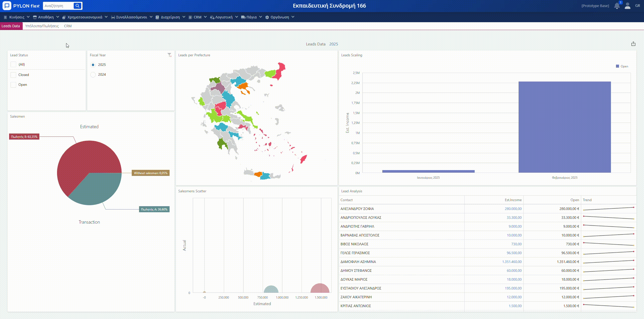Image resolution: width=644 pixels, height=319 pixels.
Task: Click the Πάγια truck icon
Action: pos(243,17)
